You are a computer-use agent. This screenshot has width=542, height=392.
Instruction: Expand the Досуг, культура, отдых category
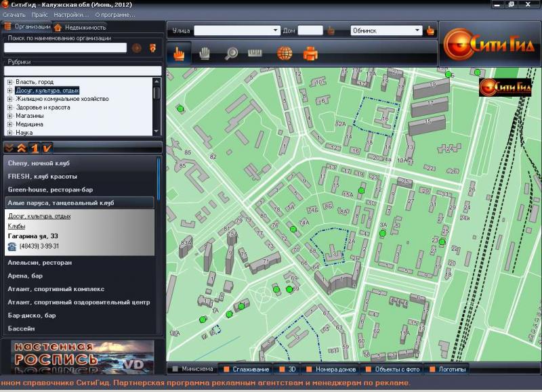(x=9, y=91)
